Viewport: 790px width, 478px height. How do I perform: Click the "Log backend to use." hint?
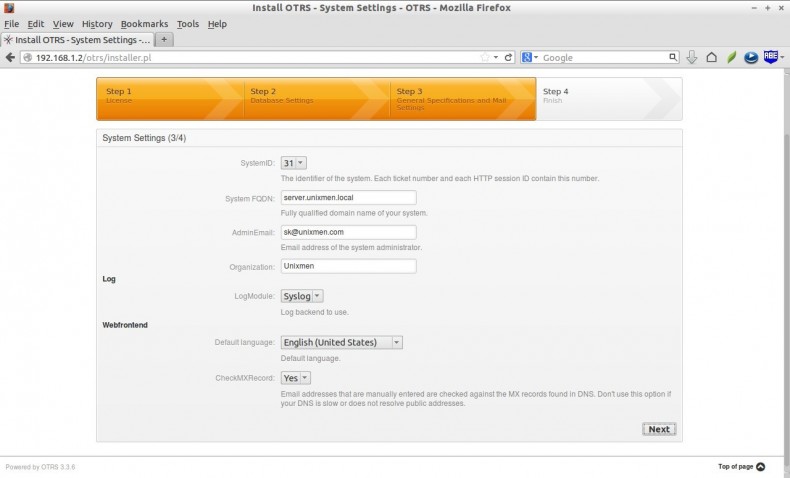coord(314,312)
